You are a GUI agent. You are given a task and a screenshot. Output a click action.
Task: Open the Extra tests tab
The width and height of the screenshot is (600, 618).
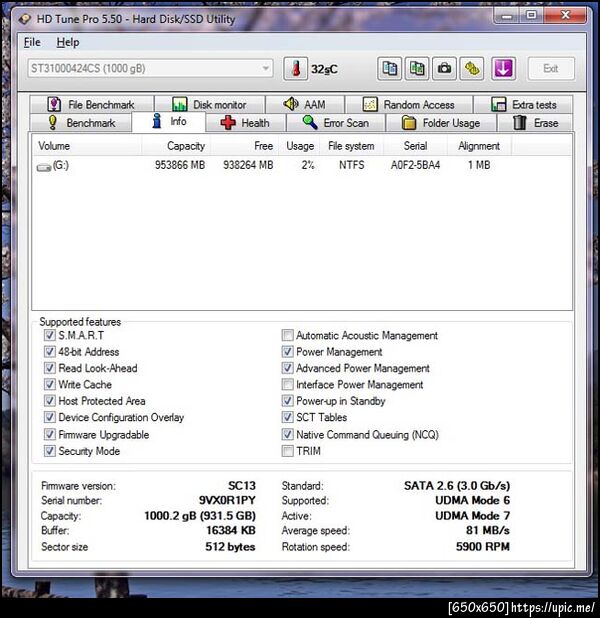[523, 104]
